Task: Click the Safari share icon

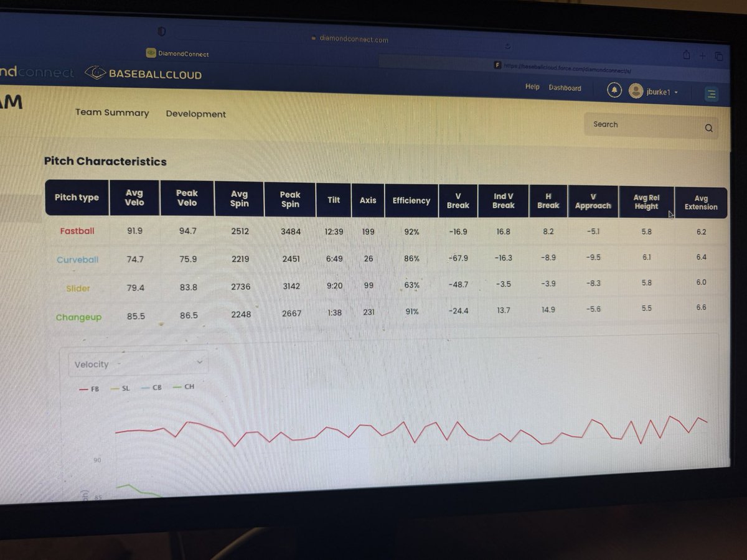Action: pyautogui.click(x=687, y=55)
